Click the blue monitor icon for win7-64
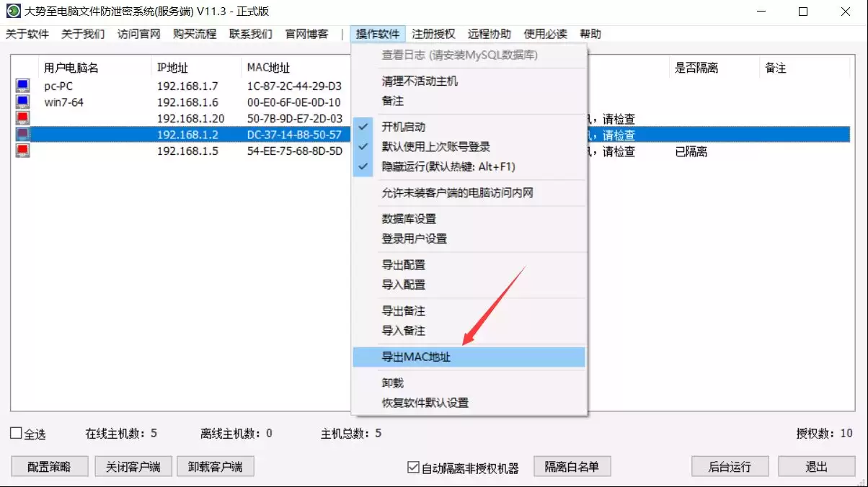The image size is (868, 487). point(22,102)
